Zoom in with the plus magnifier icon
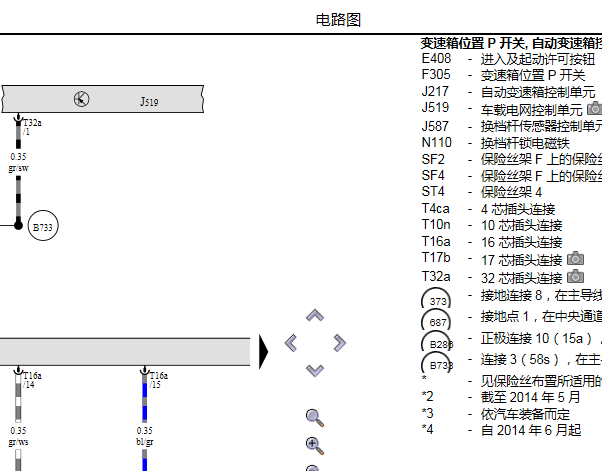The height and width of the screenshot is (471, 602). pyautogui.click(x=315, y=446)
